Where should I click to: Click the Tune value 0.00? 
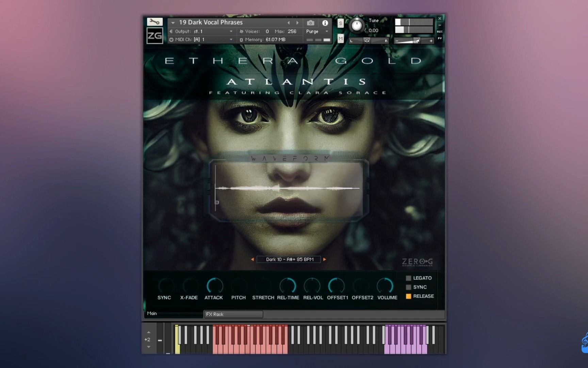click(x=373, y=30)
